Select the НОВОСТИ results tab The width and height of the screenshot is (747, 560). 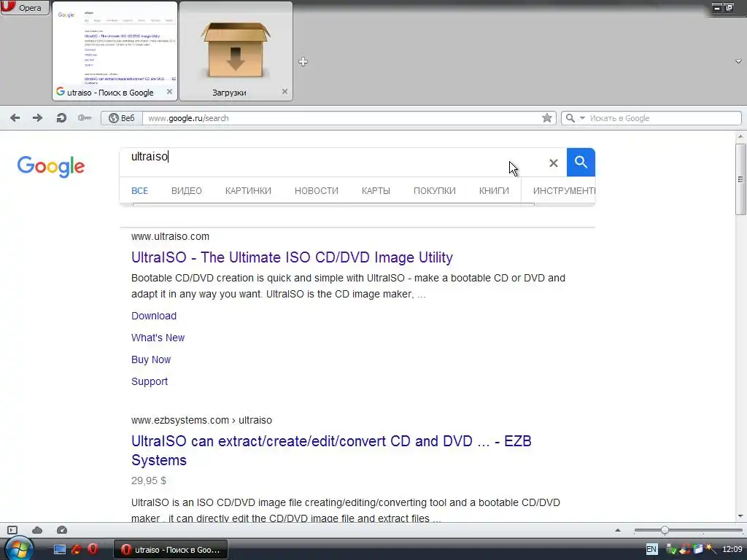point(317,191)
